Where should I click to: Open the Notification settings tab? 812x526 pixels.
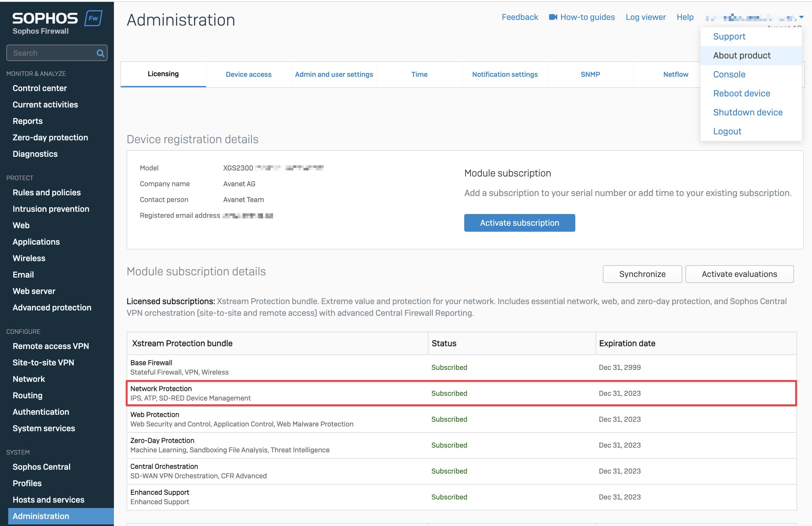(x=505, y=74)
